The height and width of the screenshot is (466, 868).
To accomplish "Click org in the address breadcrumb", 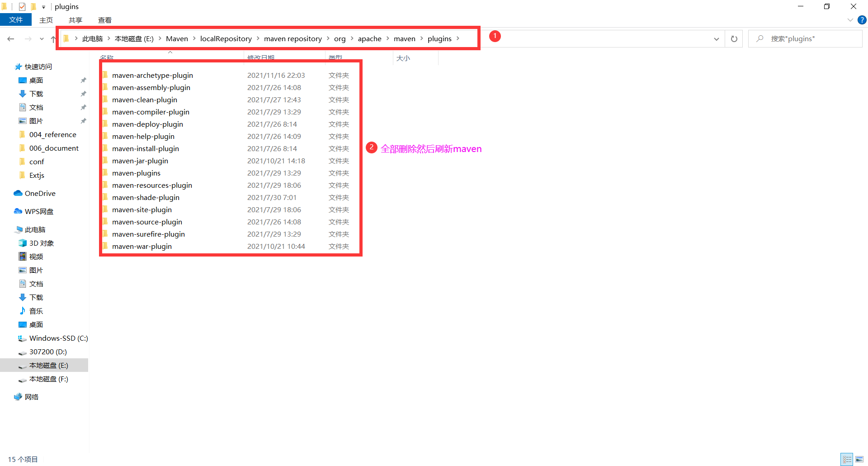I will pyautogui.click(x=340, y=39).
